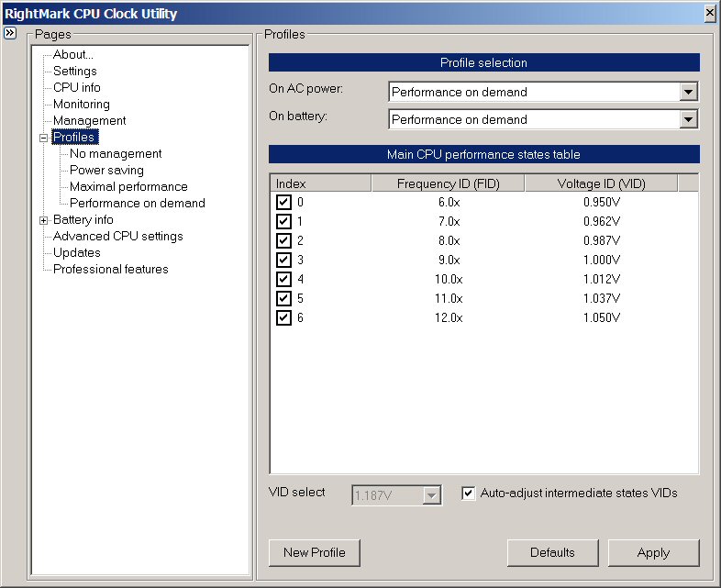Open the CPU info page
The height and width of the screenshot is (588, 721).
tap(77, 88)
